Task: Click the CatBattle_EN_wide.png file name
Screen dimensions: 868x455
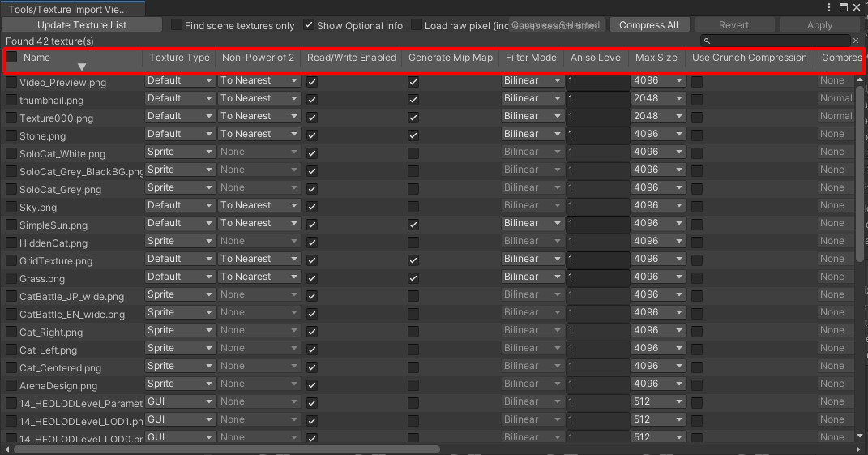Action: click(72, 314)
